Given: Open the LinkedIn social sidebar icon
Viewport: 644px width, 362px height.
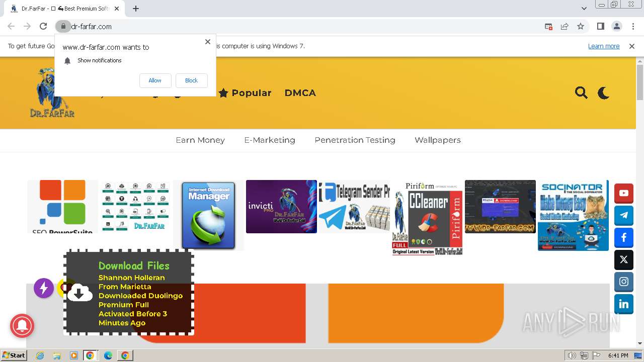Looking at the screenshot, I should point(624,304).
